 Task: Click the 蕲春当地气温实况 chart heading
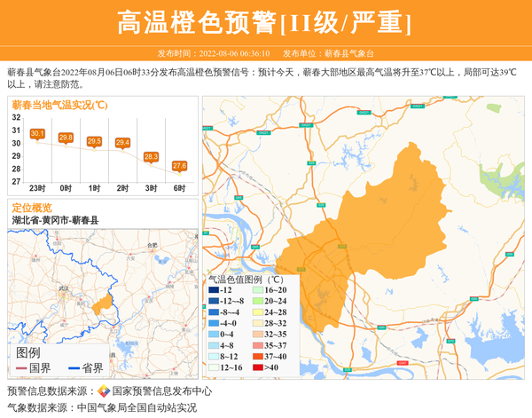click(59, 105)
